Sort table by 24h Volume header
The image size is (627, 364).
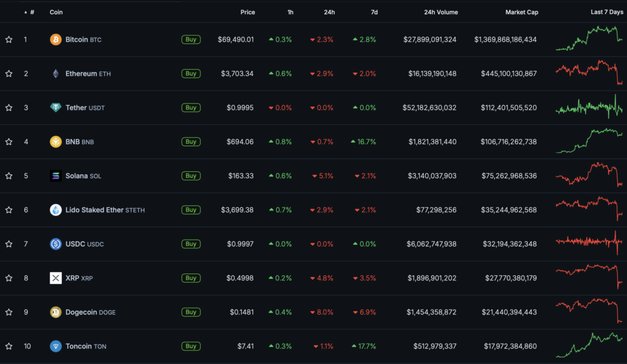click(440, 12)
